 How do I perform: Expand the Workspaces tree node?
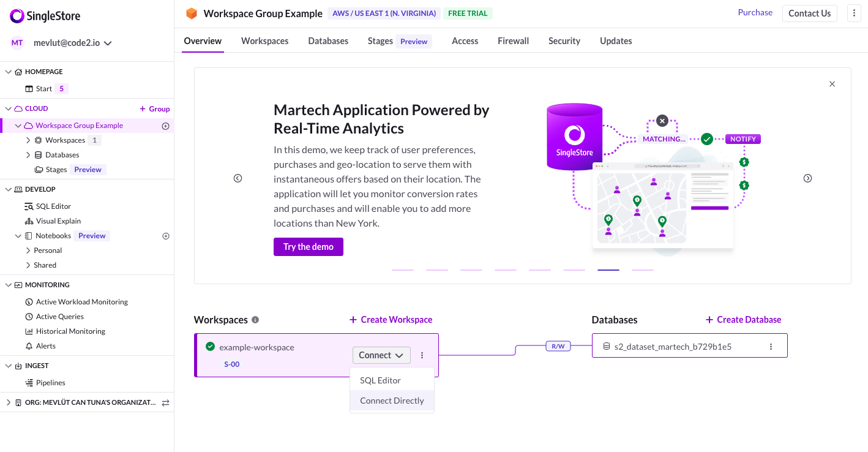point(28,140)
